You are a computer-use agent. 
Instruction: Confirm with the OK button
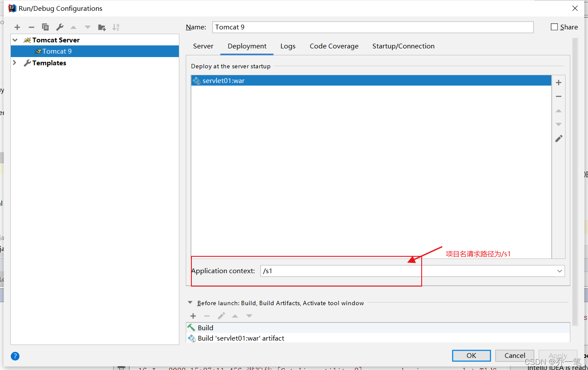(471, 355)
